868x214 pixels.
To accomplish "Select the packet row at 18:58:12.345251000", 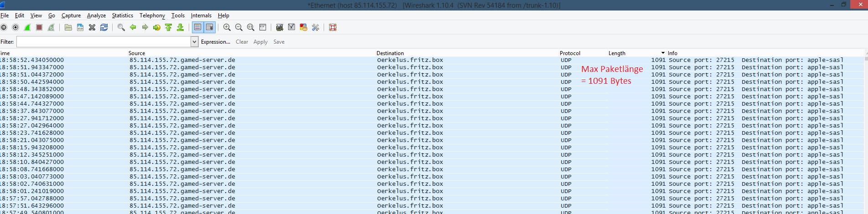I will pyautogui.click(x=432, y=155).
